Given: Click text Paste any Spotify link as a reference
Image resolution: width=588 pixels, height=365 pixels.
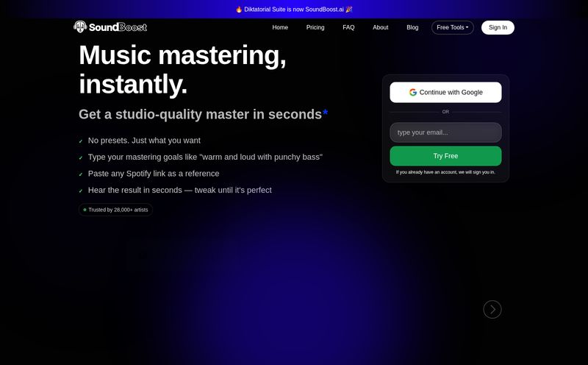Looking at the screenshot, I should (154, 174).
